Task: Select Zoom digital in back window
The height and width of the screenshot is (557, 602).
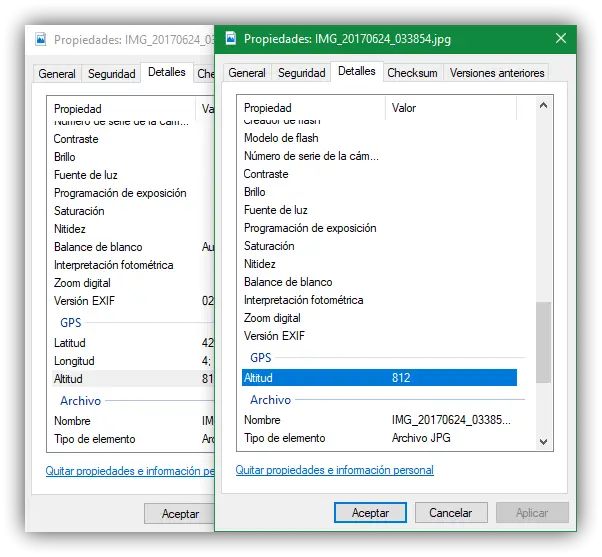Action: click(x=133, y=283)
